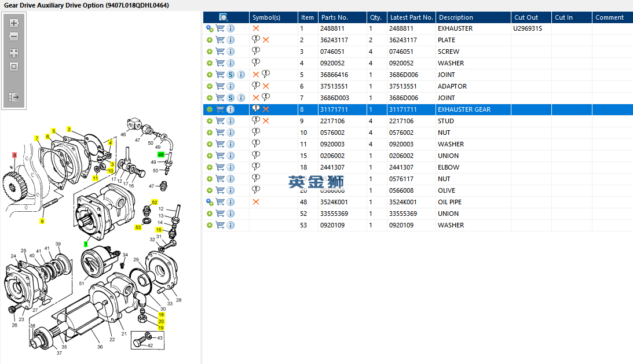Open info icon for the ADAPTOR row
Viewport: 633px width, 364px height.
(x=230, y=86)
